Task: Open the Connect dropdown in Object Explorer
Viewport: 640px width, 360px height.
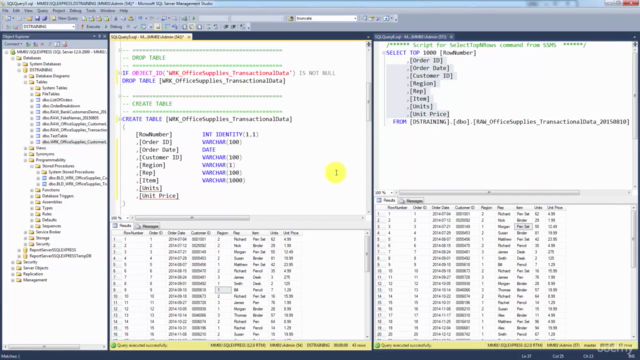Action: (x=13, y=44)
